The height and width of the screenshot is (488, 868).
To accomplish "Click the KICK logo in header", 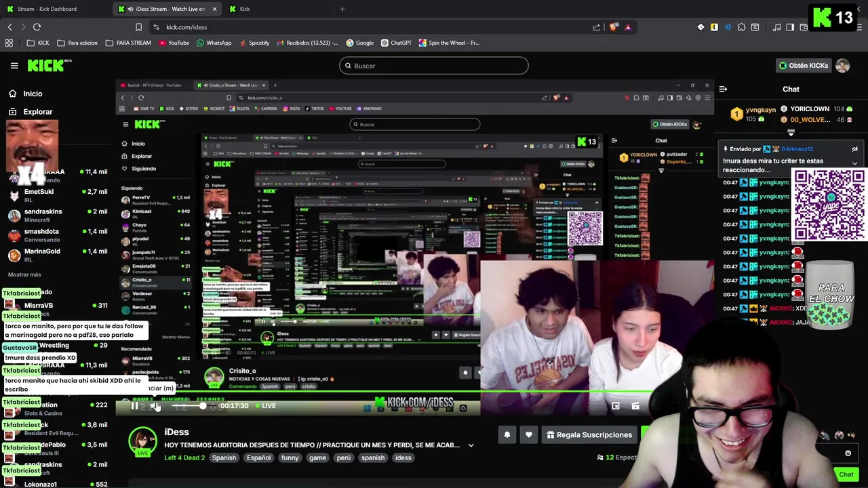I will tap(50, 65).
